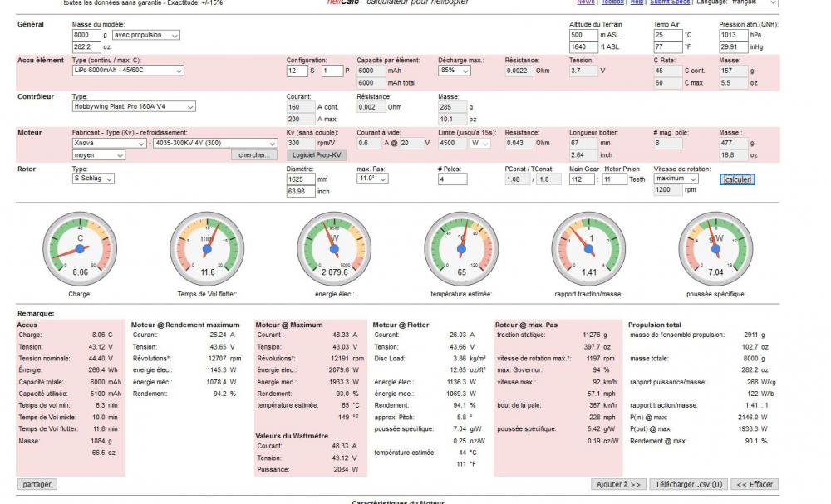Click the Temps de Vol flotter gauge
The width and height of the screenshot is (831, 504).
pyautogui.click(x=207, y=249)
